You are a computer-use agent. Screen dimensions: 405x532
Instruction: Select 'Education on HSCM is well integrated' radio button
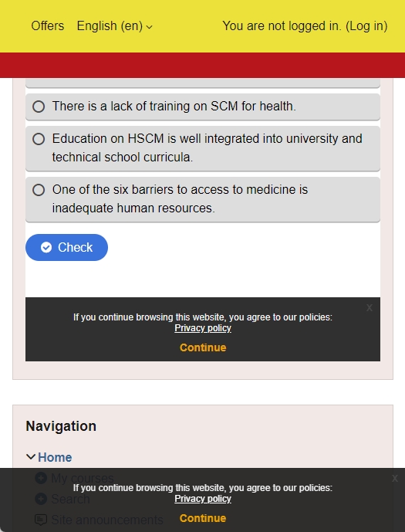point(39,139)
